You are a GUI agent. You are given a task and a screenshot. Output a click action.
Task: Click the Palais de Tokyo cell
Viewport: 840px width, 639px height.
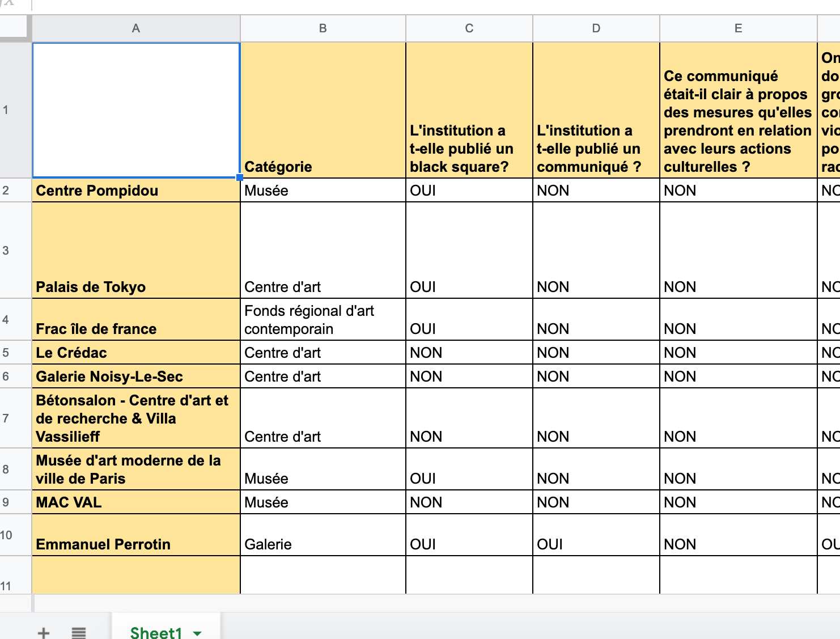136,251
